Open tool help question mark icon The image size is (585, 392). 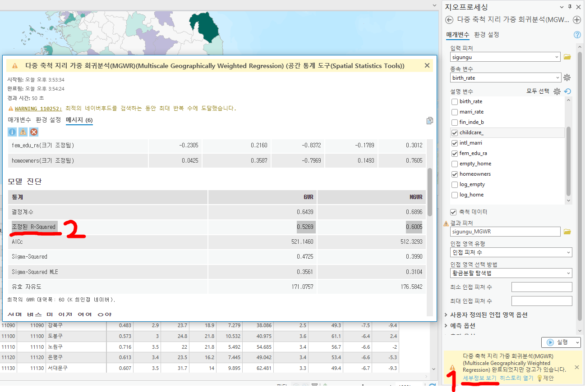[x=577, y=35]
